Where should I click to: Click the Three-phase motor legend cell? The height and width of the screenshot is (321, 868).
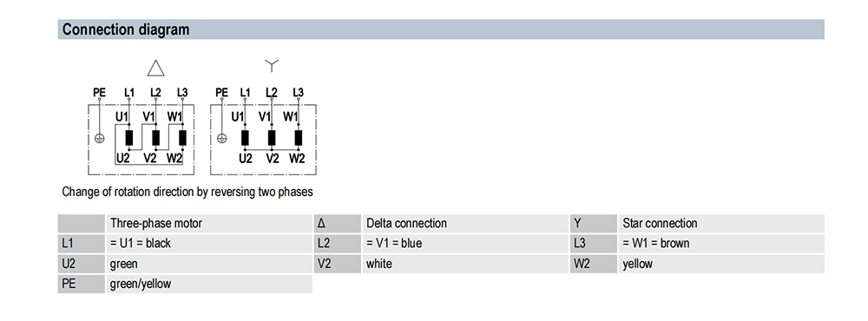[208, 224]
